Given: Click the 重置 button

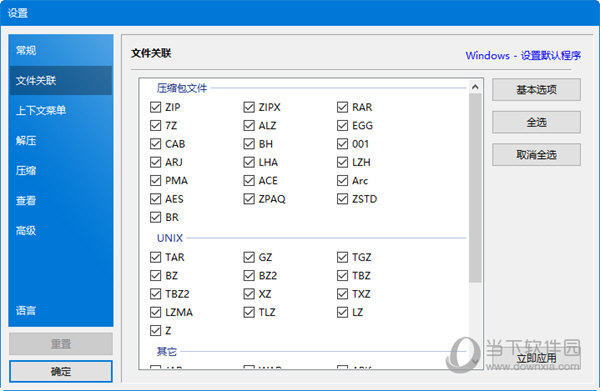Looking at the screenshot, I should click(x=61, y=344).
